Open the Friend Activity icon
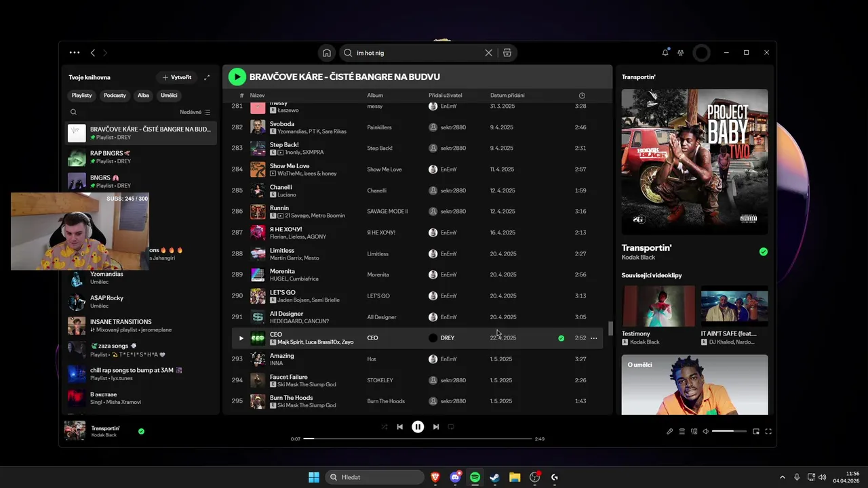This screenshot has width=868, height=488. (681, 53)
